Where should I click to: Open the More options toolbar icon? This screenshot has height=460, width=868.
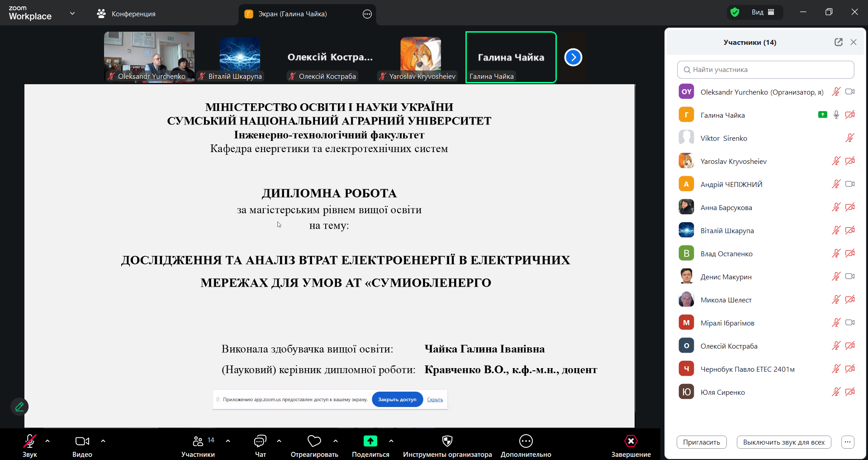coord(526,441)
